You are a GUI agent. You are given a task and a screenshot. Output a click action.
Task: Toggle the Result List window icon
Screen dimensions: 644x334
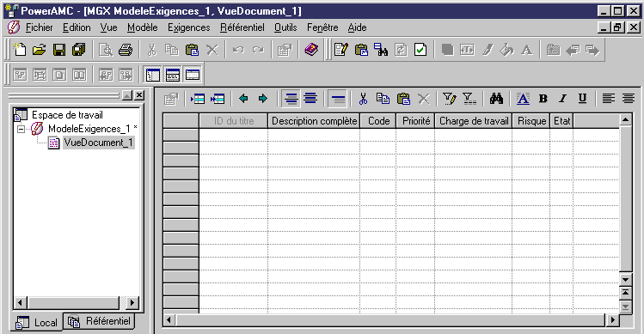[193, 75]
